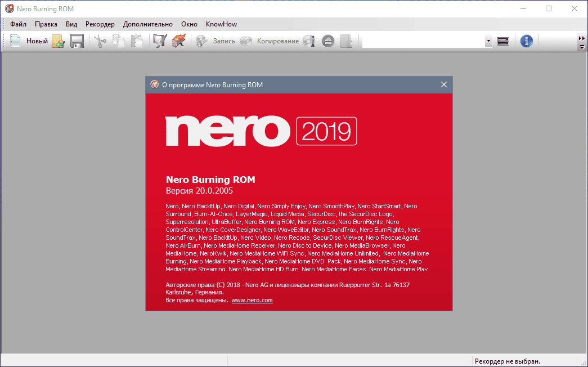Click the New compilation document icon
The width and height of the screenshot is (588, 367).
coord(15,41)
